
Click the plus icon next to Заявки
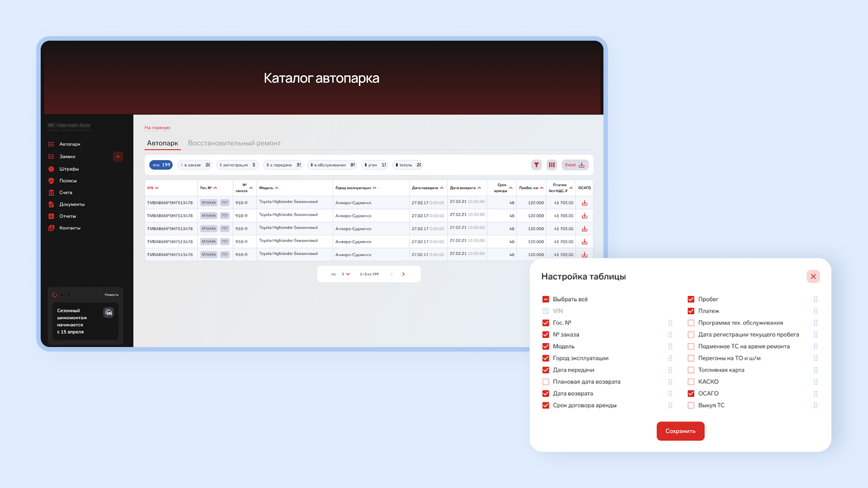coord(118,157)
